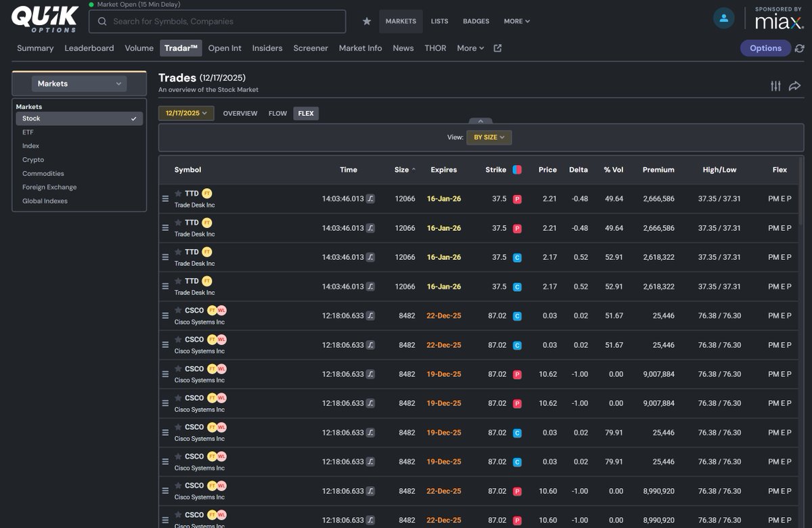Click the Trades page heading
812x528 pixels.
(x=177, y=78)
